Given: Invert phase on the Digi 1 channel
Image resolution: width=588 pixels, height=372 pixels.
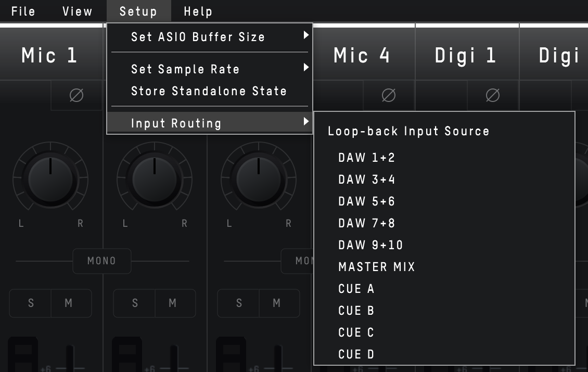Looking at the screenshot, I should coord(493,95).
